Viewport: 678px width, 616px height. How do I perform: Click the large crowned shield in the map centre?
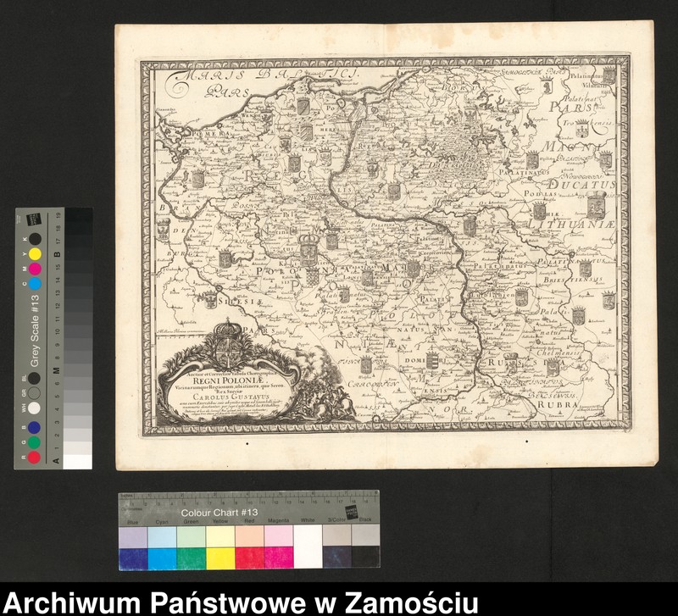coord(308,252)
